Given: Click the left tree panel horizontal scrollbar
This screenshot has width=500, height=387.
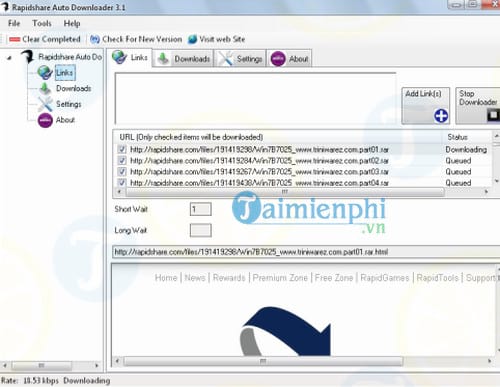Looking at the screenshot, I should [51, 366].
